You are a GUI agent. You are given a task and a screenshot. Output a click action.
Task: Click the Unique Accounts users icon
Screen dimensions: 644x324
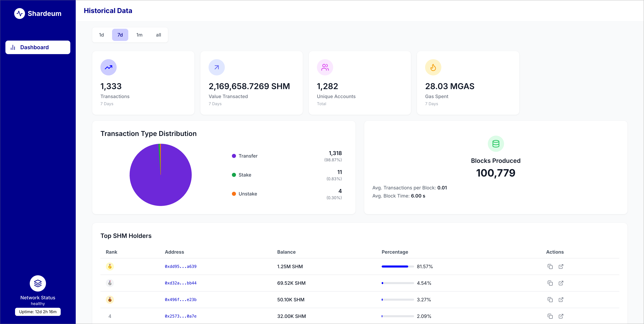pyautogui.click(x=325, y=67)
